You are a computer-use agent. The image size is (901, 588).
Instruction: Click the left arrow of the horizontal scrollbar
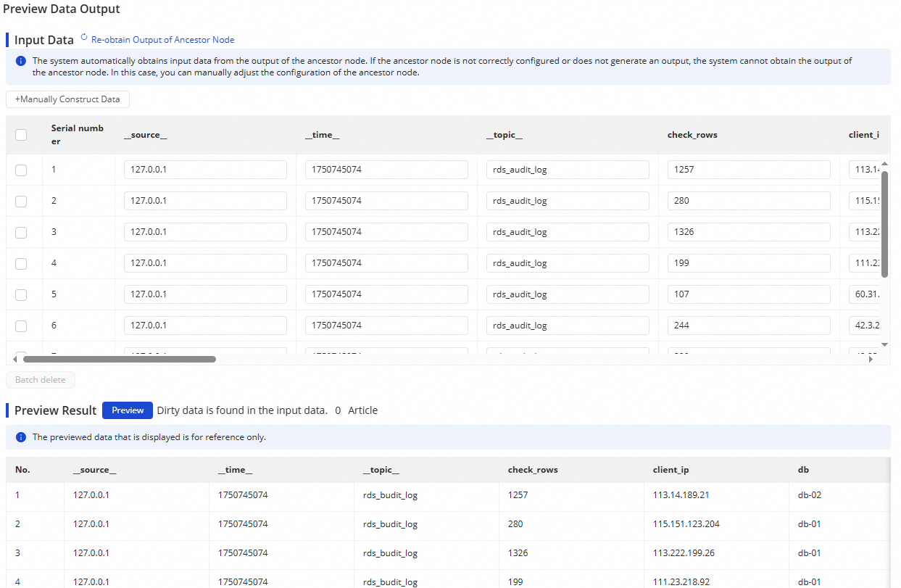[16, 359]
